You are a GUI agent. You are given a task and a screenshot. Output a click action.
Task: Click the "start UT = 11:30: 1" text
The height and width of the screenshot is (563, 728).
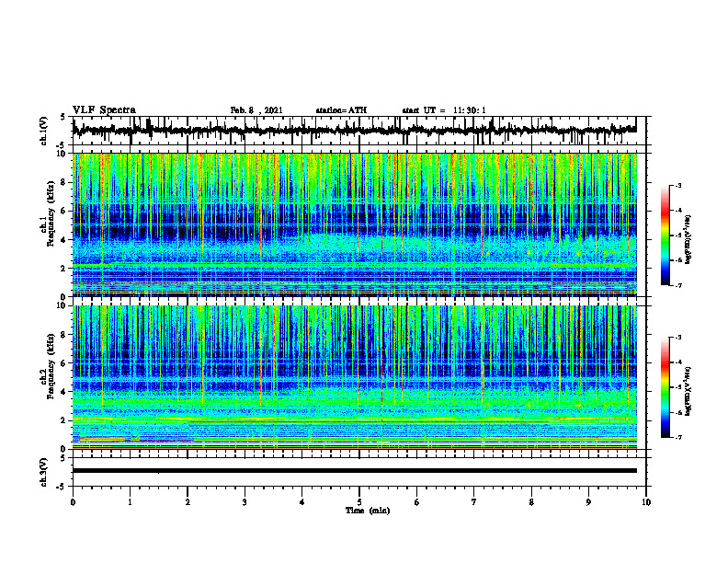(x=444, y=110)
